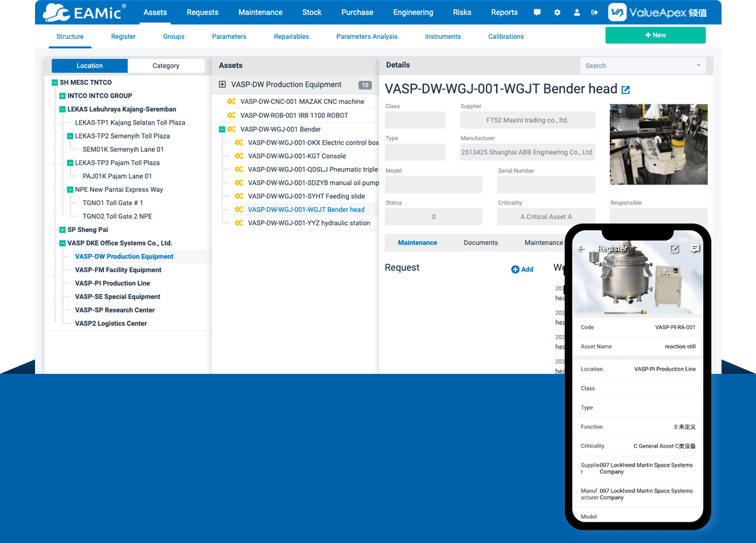Open the Purchase menu
The image size is (756, 543).
(357, 12)
